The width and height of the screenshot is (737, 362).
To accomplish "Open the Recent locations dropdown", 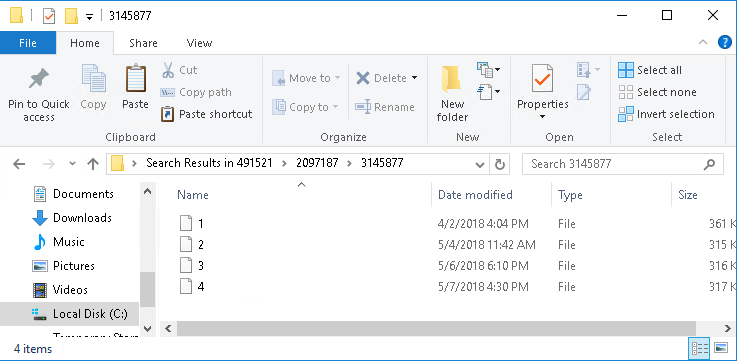I will (x=72, y=164).
